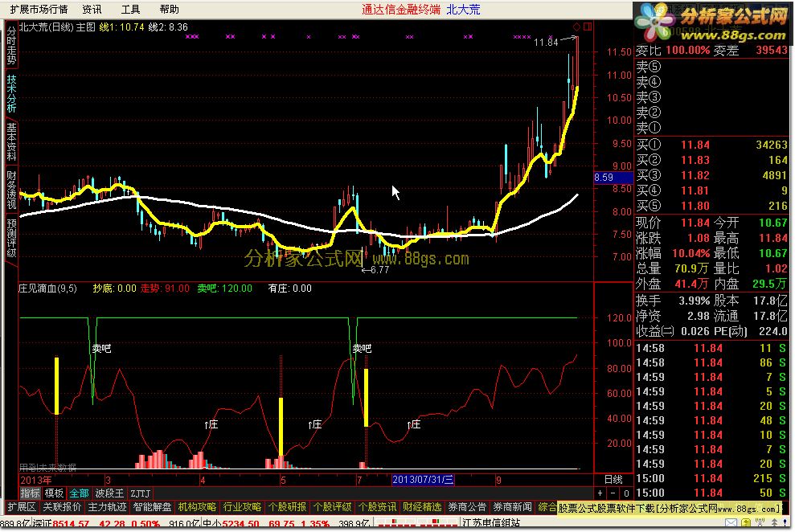Select the 模板 tab
The width and height of the screenshot is (795, 532).
[x=54, y=493]
